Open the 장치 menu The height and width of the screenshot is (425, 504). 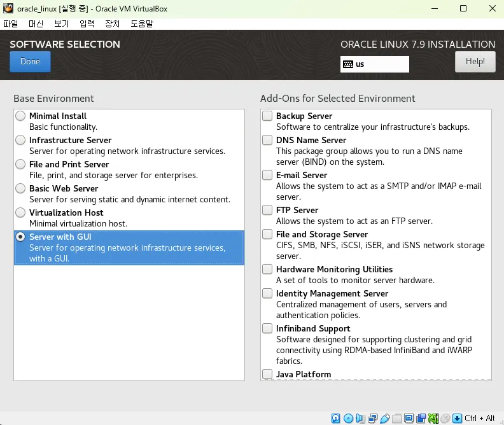pyautogui.click(x=112, y=24)
